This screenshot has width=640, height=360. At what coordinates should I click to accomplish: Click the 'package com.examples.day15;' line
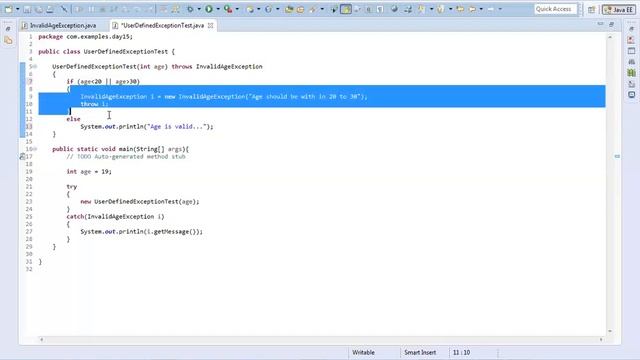point(85,36)
